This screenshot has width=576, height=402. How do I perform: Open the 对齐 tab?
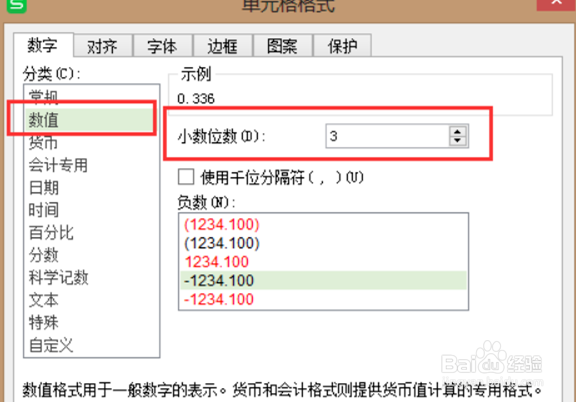point(102,46)
